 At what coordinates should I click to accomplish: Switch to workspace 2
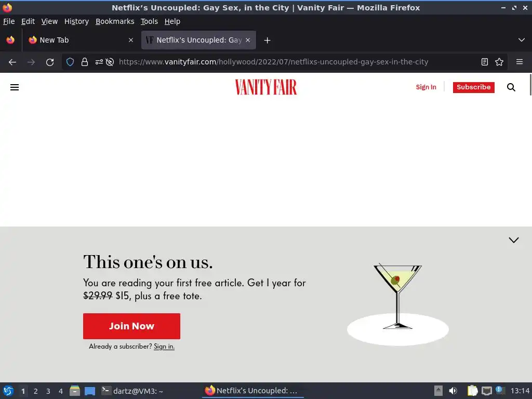pyautogui.click(x=36, y=391)
